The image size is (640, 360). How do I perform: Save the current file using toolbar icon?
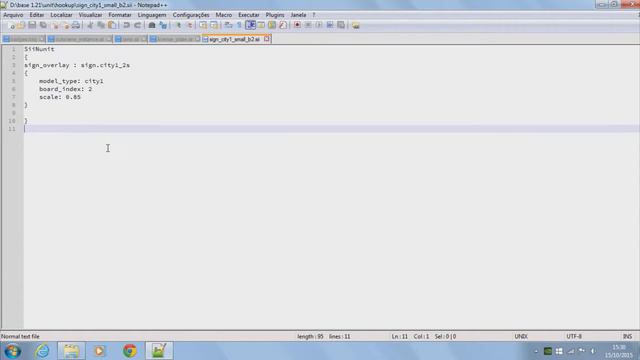tap(32, 25)
